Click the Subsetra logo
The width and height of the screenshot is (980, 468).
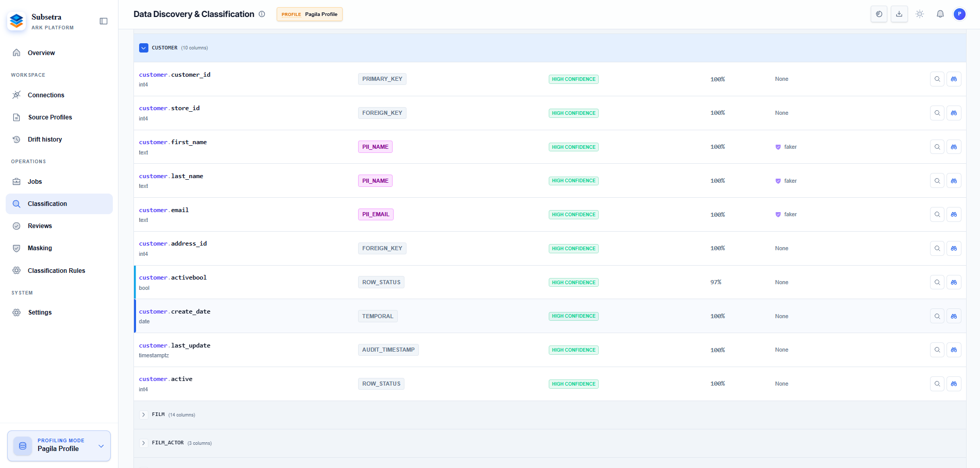pyautogui.click(x=16, y=21)
